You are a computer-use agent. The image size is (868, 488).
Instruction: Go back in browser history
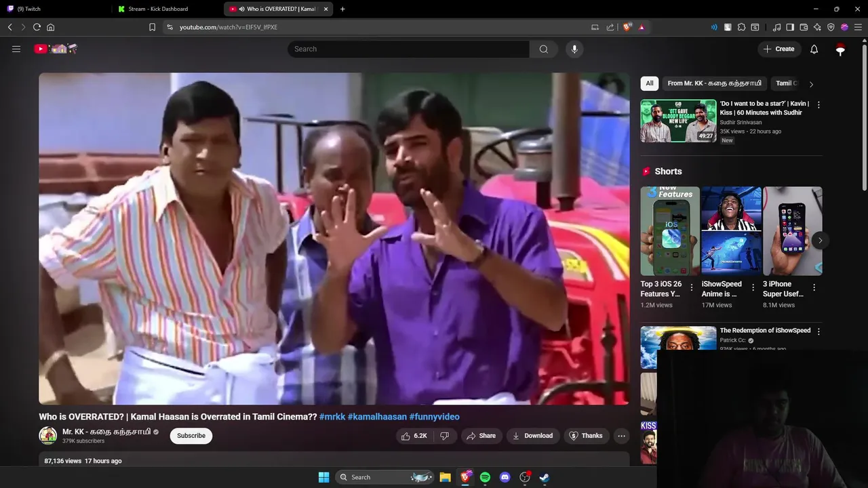[9, 27]
